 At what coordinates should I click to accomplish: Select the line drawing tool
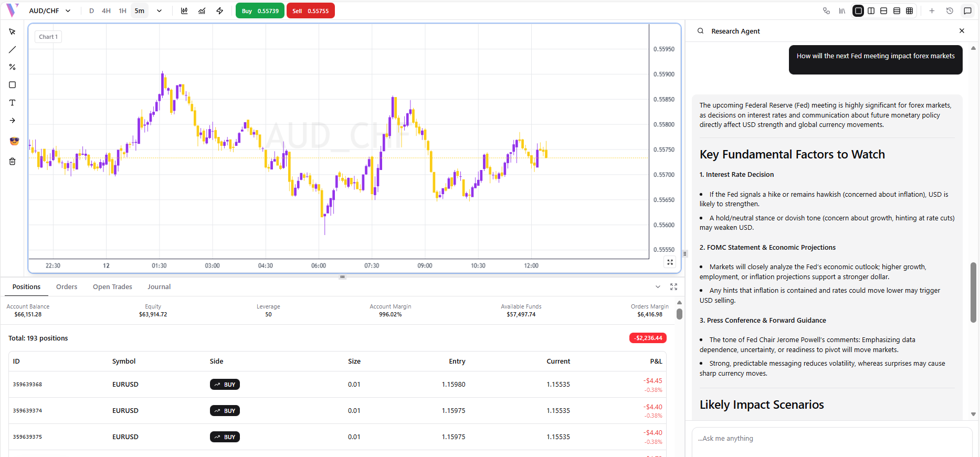coord(12,50)
